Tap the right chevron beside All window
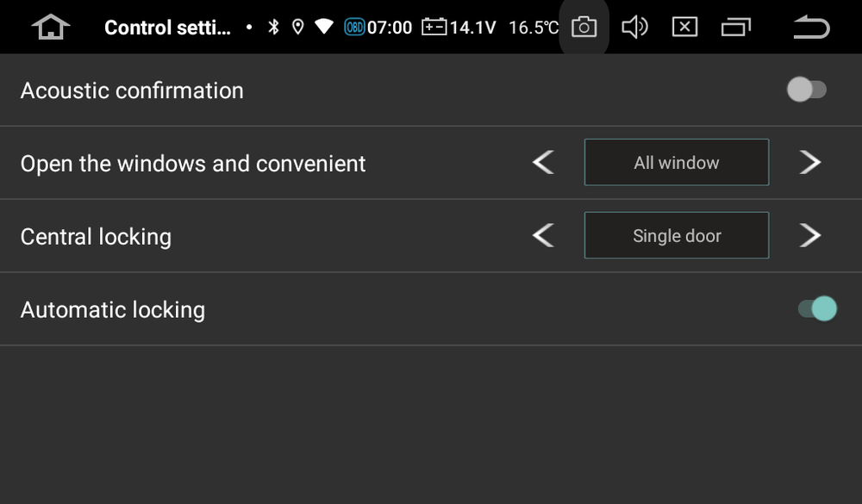The height and width of the screenshot is (504, 862). (810, 162)
